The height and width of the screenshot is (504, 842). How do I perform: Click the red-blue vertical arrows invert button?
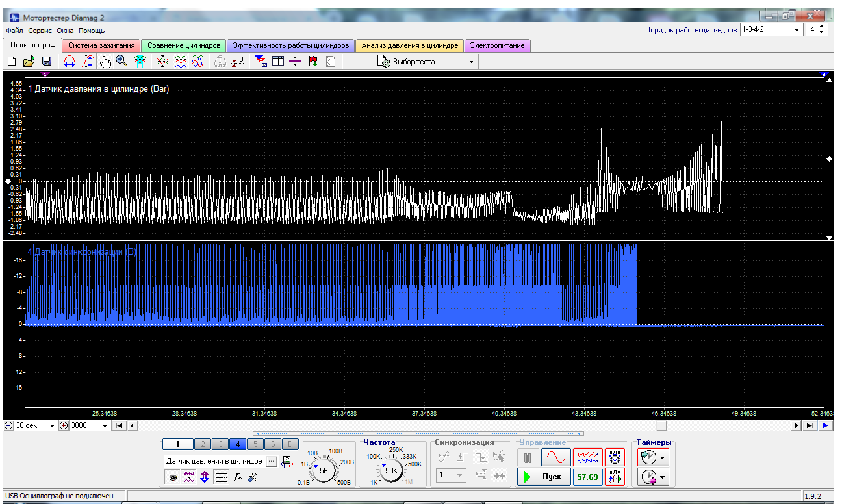point(205,477)
